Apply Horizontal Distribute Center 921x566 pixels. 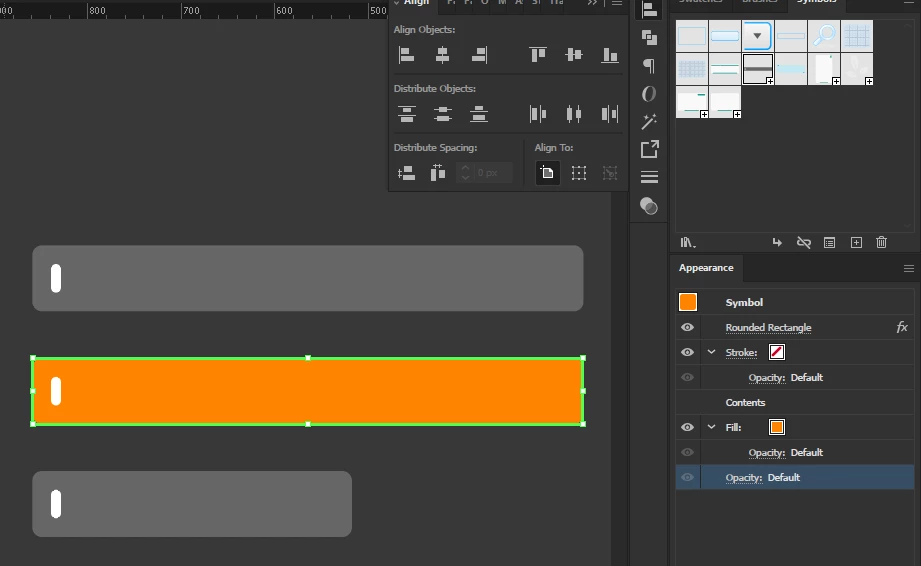click(574, 114)
